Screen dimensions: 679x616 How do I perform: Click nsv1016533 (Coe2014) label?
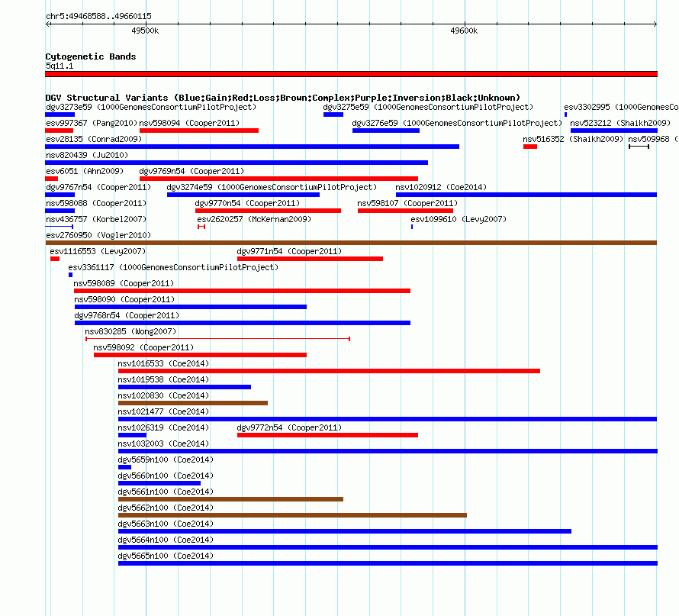[x=163, y=363]
